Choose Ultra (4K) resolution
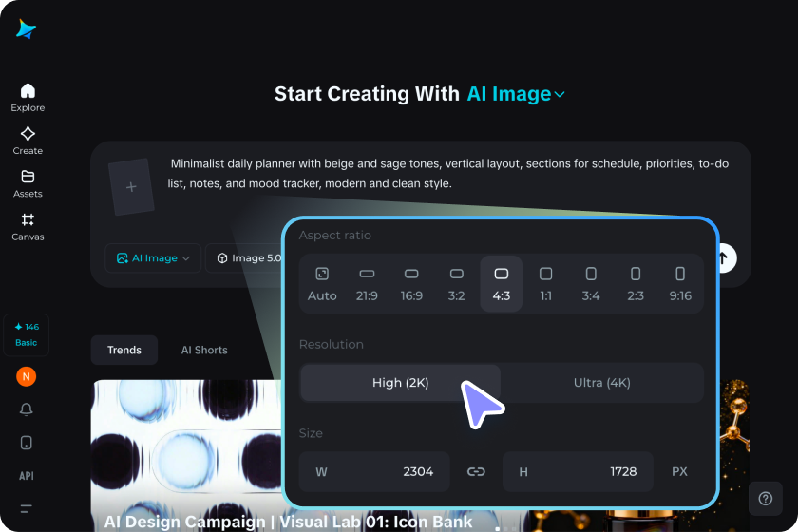The height and width of the screenshot is (532, 798). 602,383
